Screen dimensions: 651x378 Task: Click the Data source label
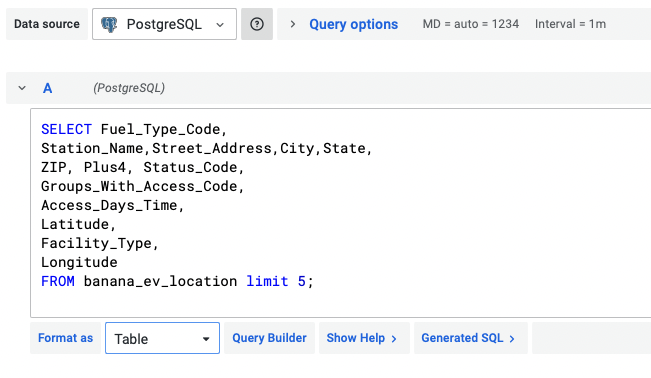(x=47, y=24)
